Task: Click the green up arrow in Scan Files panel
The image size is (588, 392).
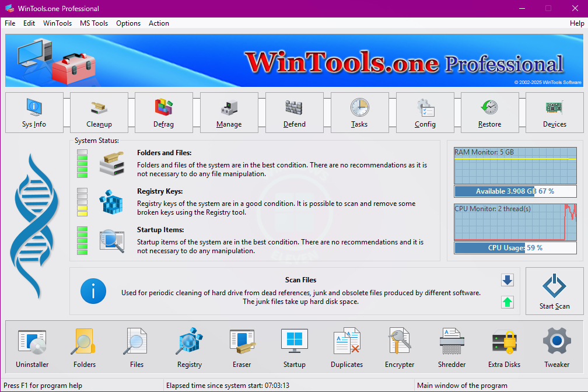Action: click(508, 302)
